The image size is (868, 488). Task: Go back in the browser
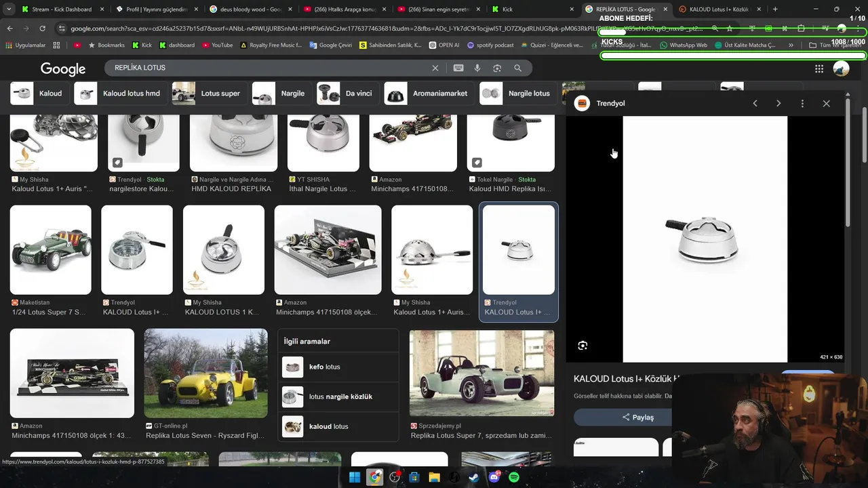point(9,28)
